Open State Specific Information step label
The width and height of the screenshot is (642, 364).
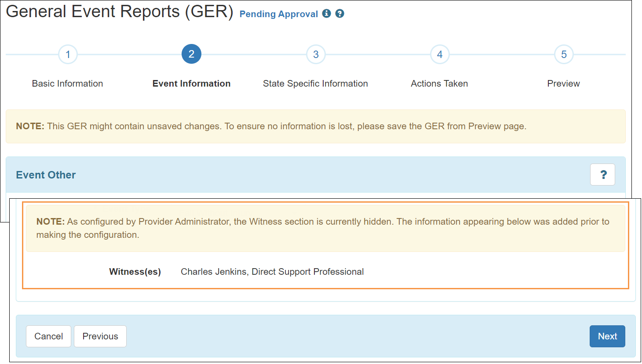tap(315, 84)
